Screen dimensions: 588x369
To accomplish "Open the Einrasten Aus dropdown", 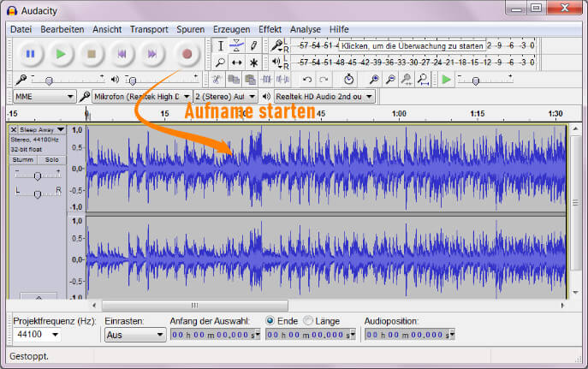I will click(x=135, y=335).
